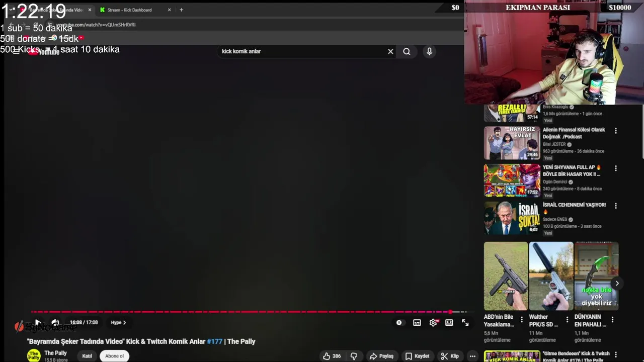
Task: Toggle subtitles button in player
Action: tap(417, 323)
